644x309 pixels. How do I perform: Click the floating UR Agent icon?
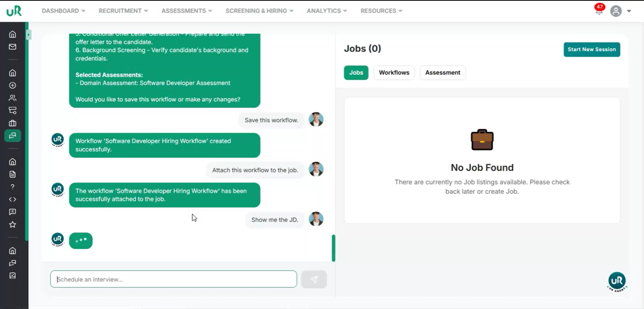617,281
